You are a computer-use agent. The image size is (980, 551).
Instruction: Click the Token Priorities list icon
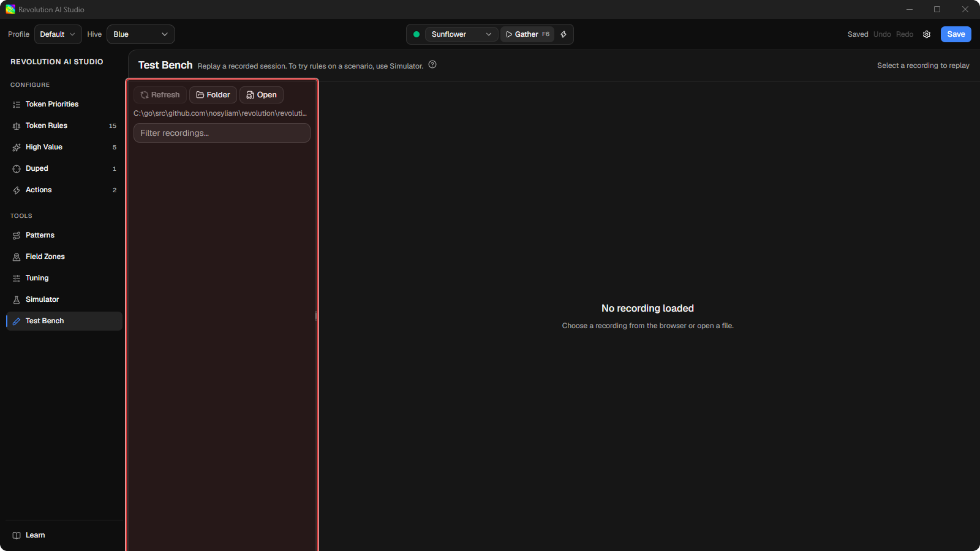coord(17,105)
